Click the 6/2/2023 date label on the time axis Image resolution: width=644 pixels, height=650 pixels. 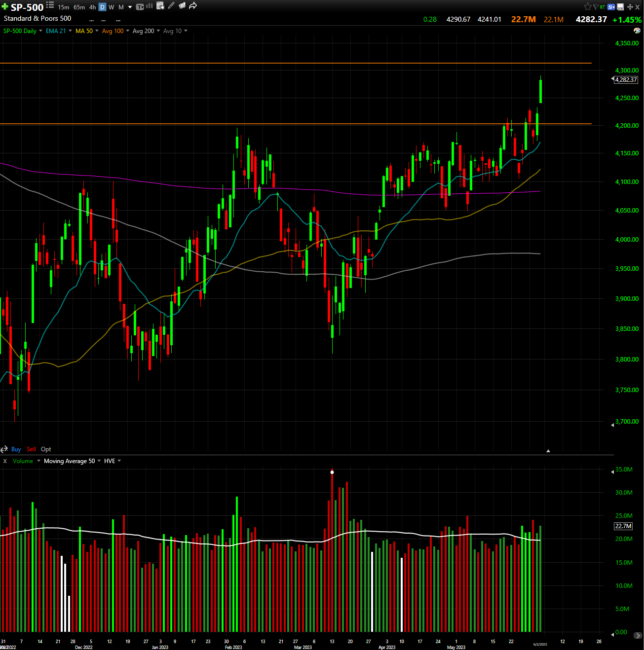click(540, 644)
